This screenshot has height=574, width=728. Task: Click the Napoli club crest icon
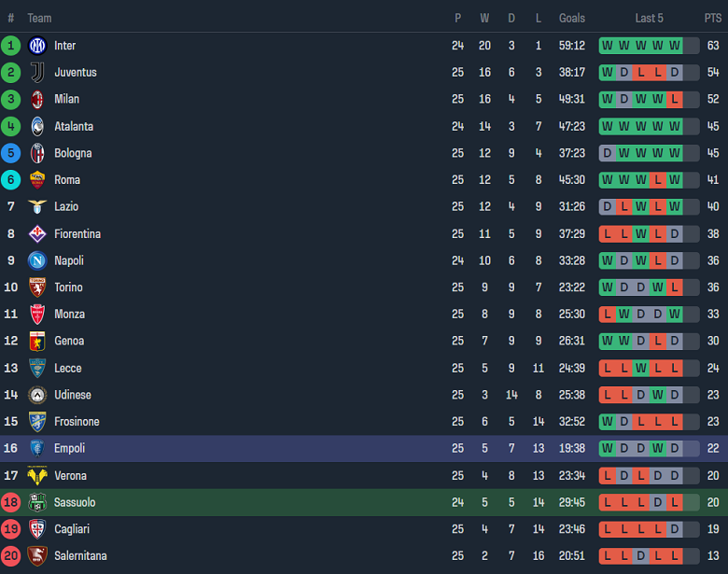click(x=37, y=260)
